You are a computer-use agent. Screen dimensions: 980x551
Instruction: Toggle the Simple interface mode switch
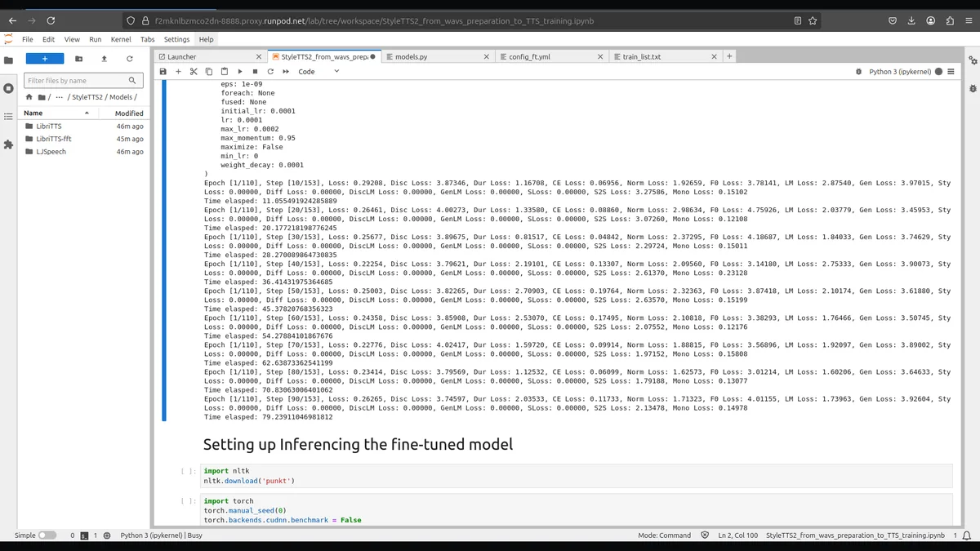coord(47,535)
